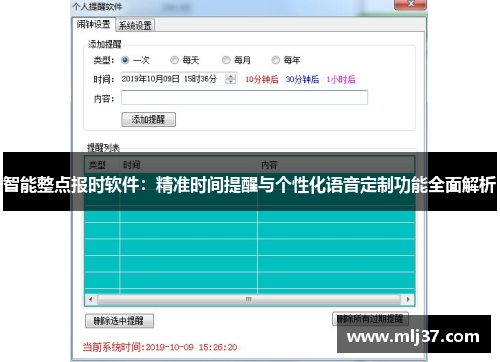Open the 闹钟设置 tab

pyautogui.click(x=93, y=24)
